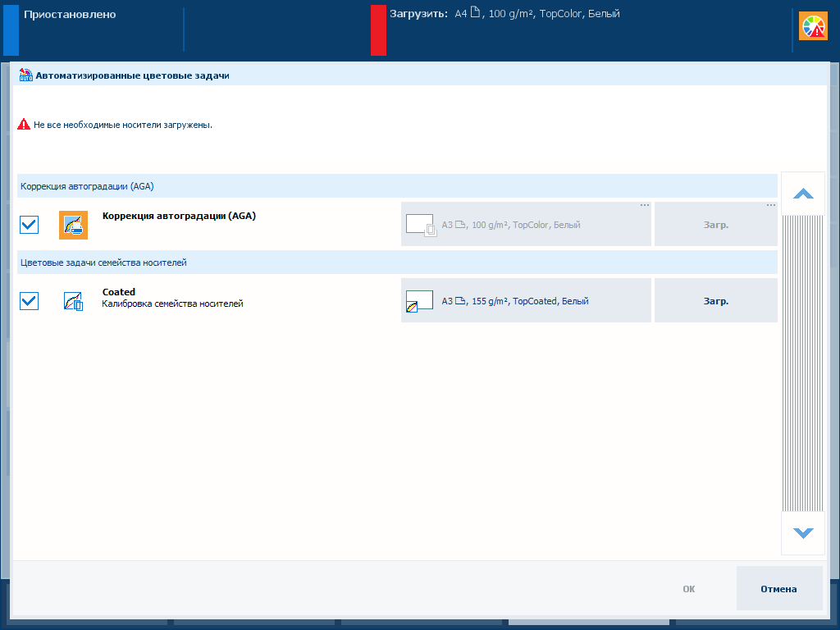Open more options on AGA load button
The width and height of the screenshot is (840, 630).
pos(771,205)
